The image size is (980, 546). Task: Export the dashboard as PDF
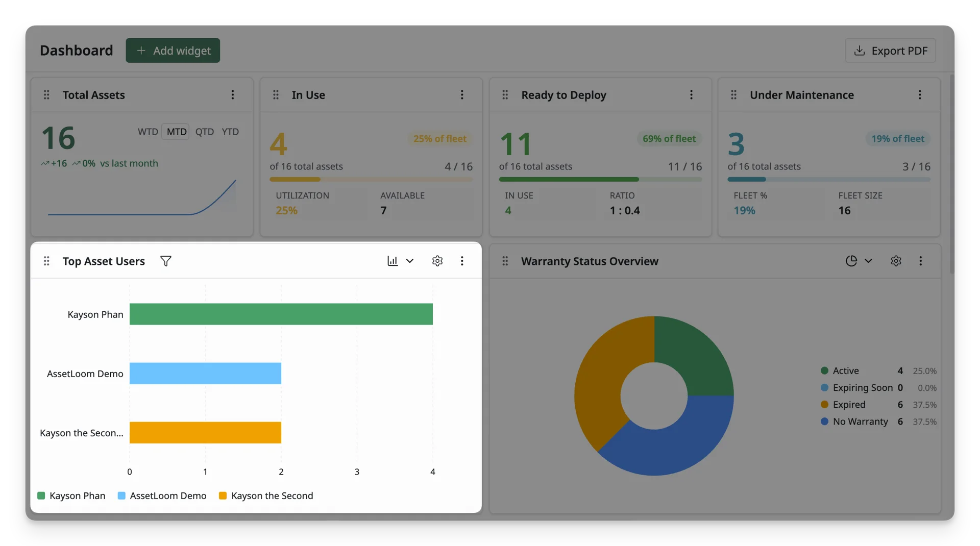click(890, 51)
